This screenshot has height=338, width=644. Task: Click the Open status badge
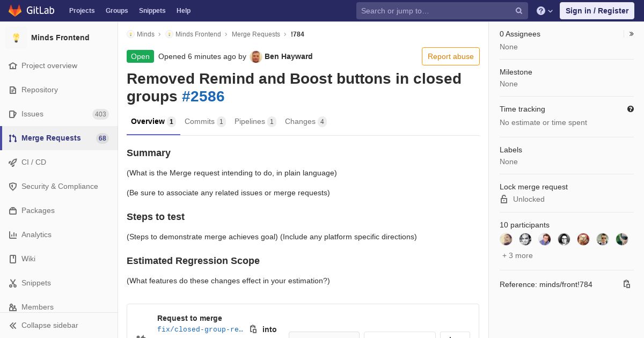[140, 56]
